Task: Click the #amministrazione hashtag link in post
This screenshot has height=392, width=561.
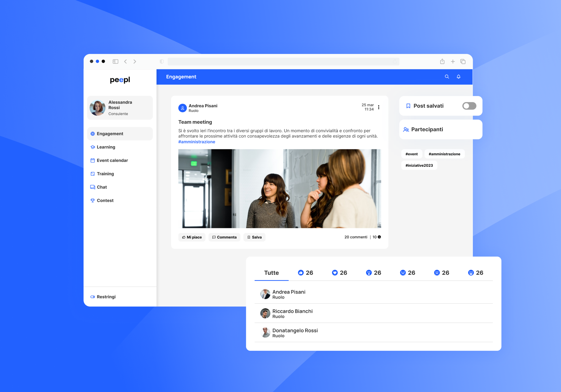Action: [x=197, y=142]
